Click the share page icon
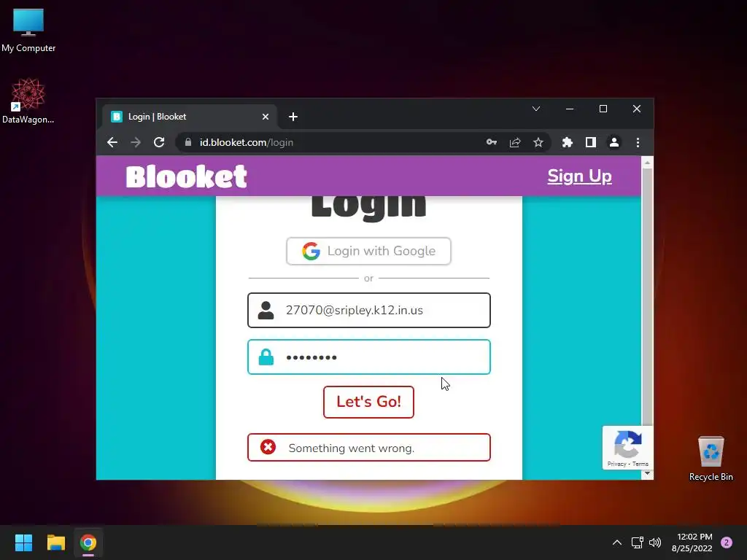This screenshot has width=747, height=560. point(515,142)
